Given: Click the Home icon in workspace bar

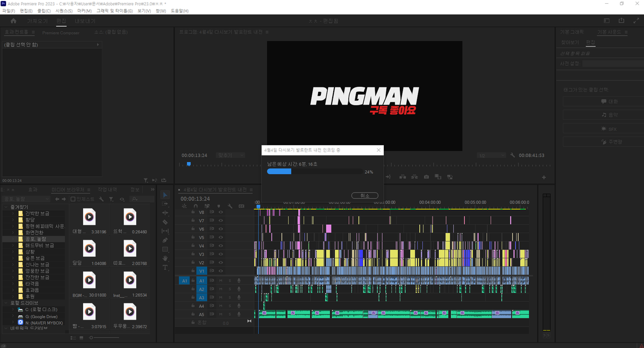Looking at the screenshot, I should coord(13,21).
